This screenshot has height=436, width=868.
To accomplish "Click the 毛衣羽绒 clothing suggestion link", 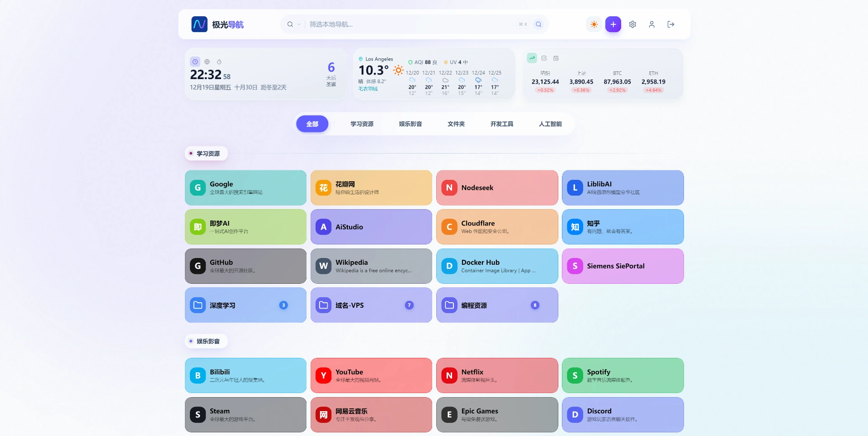I will pos(368,89).
